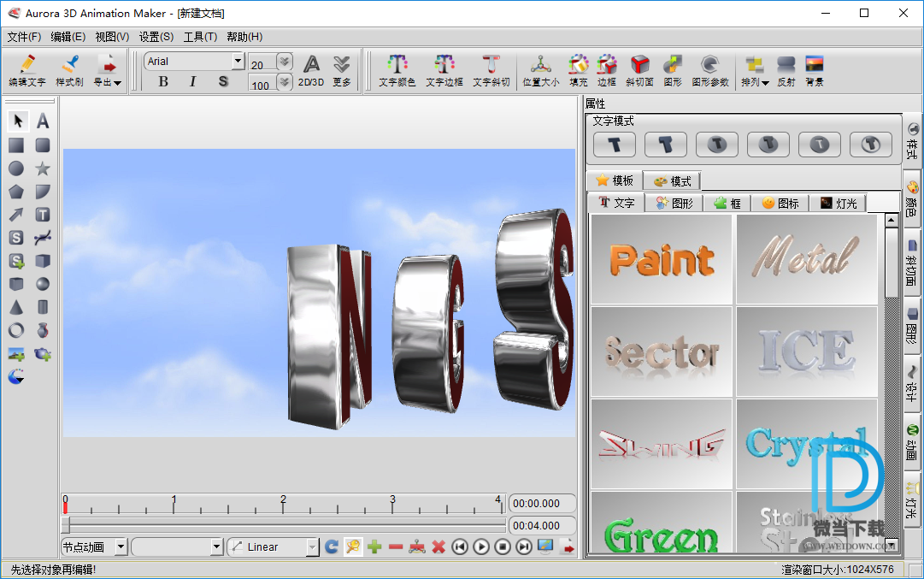
Task: Switch to the 模式 mode tab
Action: coord(673,181)
